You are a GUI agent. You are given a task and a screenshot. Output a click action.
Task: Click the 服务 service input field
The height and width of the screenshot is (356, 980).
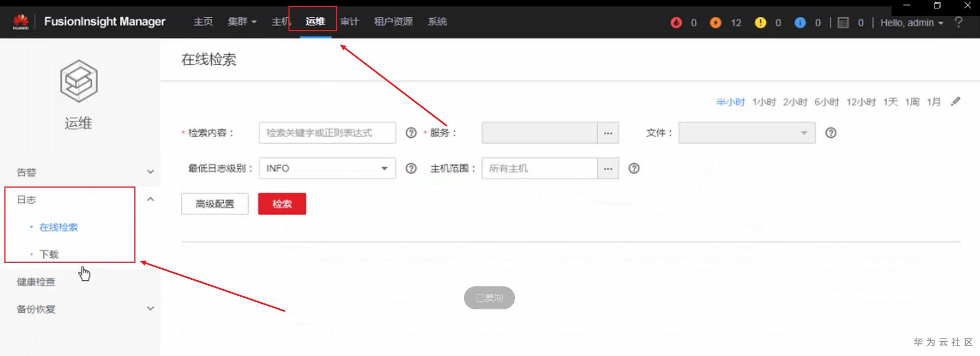pos(540,133)
